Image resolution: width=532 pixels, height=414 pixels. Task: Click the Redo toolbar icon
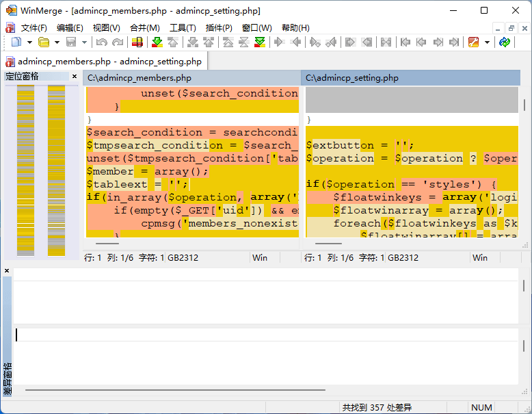click(118, 42)
